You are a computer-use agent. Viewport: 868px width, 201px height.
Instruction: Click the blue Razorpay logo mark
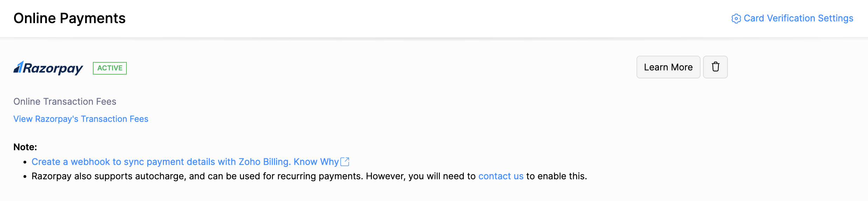click(19, 67)
